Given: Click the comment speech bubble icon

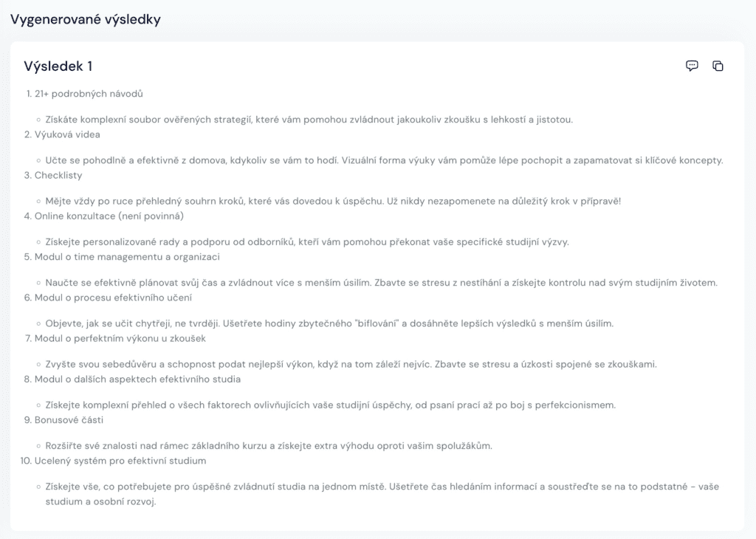Looking at the screenshot, I should [x=692, y=66].
